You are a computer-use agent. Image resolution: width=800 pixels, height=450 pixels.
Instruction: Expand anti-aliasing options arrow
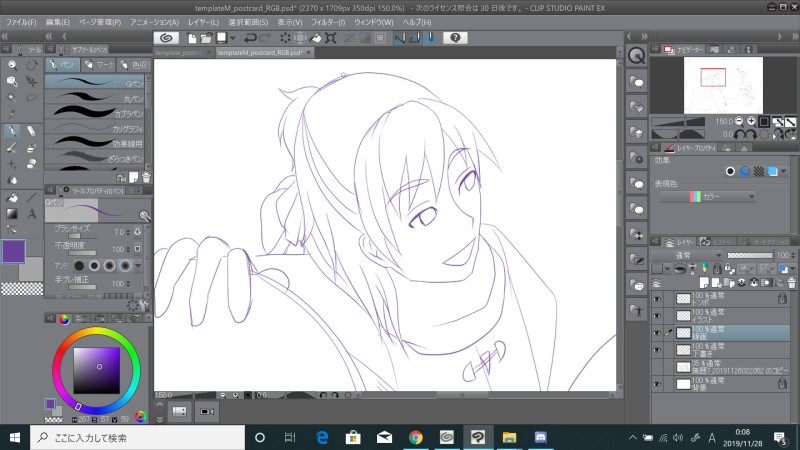(138, 266)
